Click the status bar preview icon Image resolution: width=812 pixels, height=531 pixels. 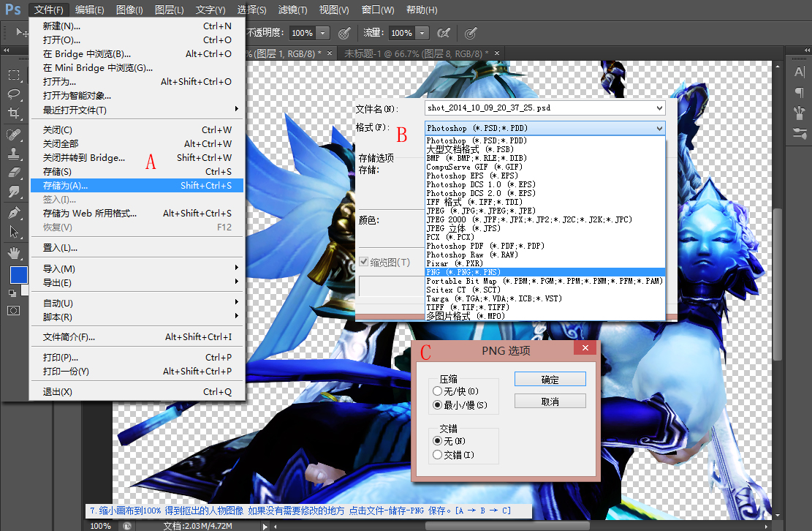pyautogui.click(x=127, y=526)
